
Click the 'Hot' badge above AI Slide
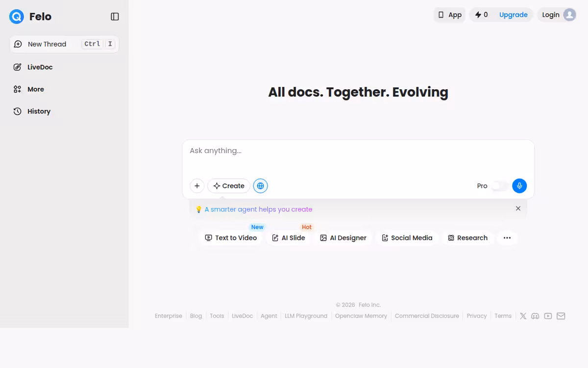tap(307, 227)
